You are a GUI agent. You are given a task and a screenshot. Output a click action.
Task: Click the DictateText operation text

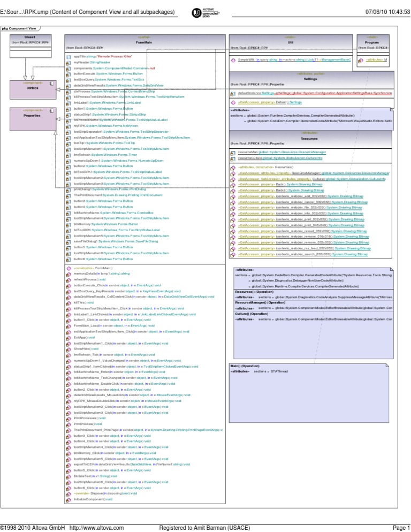95,476
